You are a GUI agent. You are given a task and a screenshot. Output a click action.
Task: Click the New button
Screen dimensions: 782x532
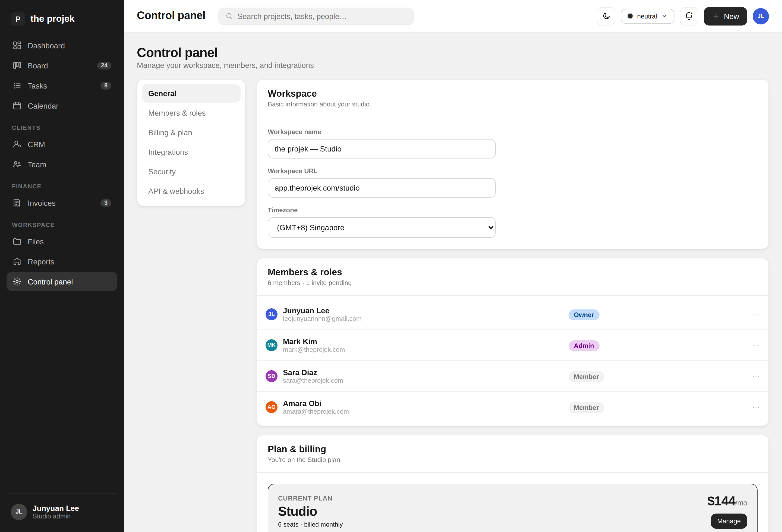[x=725, y=16]
